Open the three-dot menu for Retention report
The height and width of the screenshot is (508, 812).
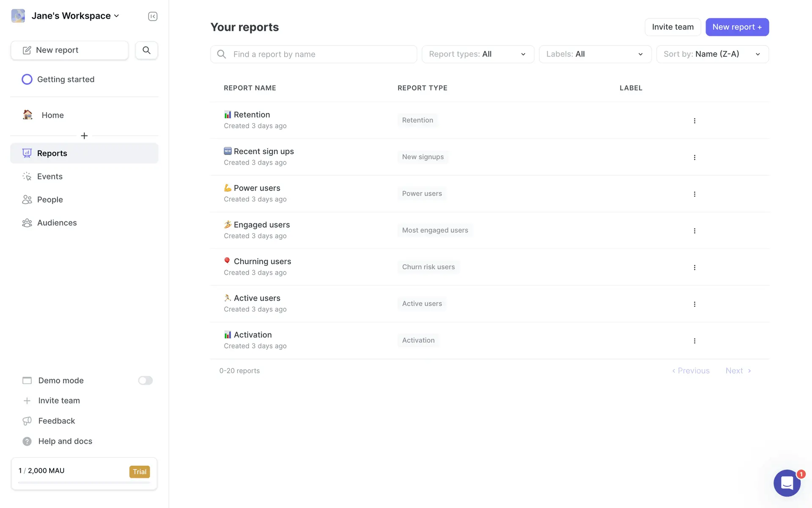tap(694, 121)
